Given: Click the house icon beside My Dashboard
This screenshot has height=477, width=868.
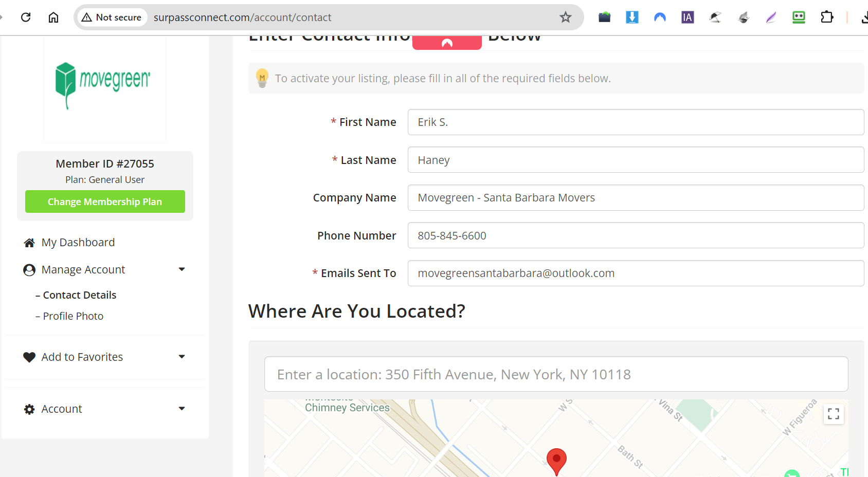Looking at the screenshot, I should click(x=29, y=243).
